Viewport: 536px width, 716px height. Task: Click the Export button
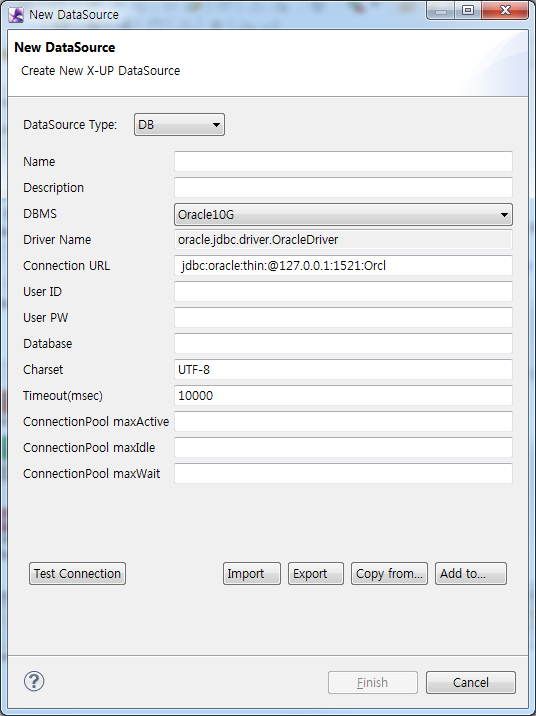point(315,574)
